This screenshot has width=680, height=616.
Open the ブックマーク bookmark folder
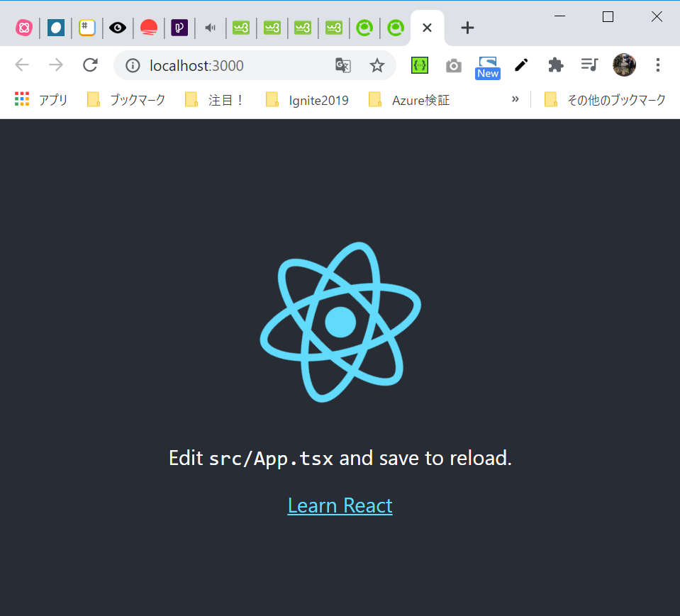point(126,100)
